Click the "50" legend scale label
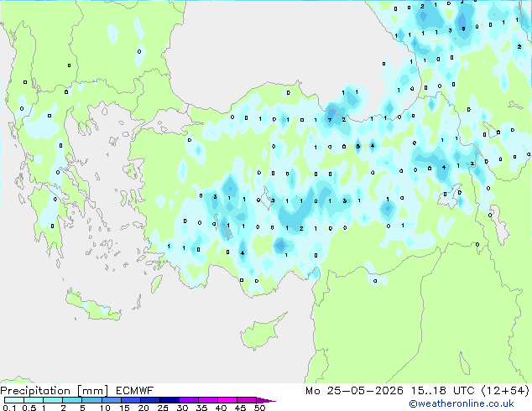The width and height of the screenshot is (532, 411). click(x=259, y=408)
